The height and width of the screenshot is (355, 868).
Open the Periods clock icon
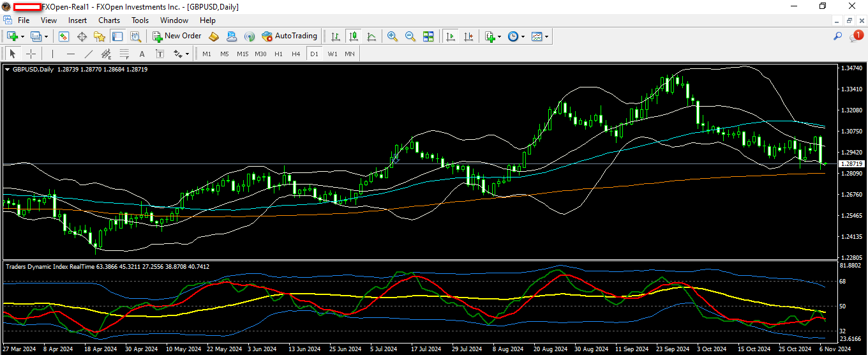(513, 36)
